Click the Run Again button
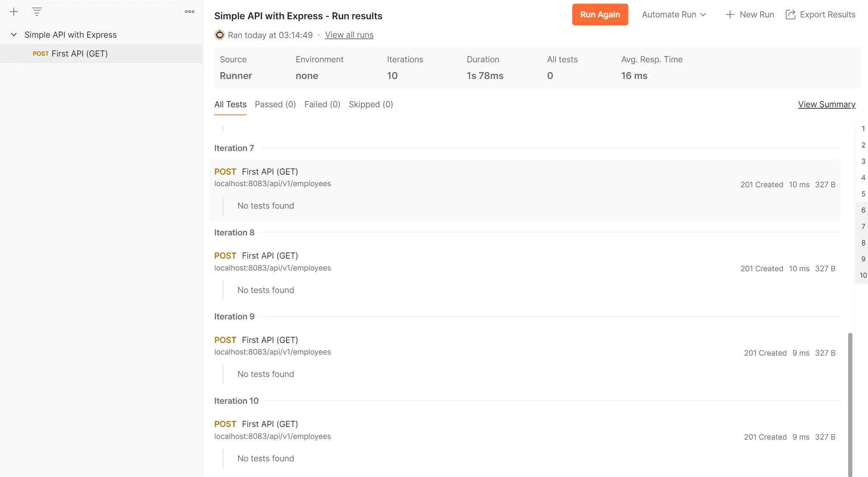 [600, 14]
